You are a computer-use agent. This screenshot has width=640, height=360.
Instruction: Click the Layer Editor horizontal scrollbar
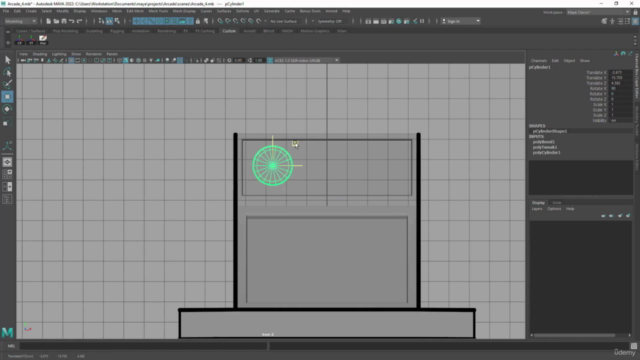tap(575, 336)
